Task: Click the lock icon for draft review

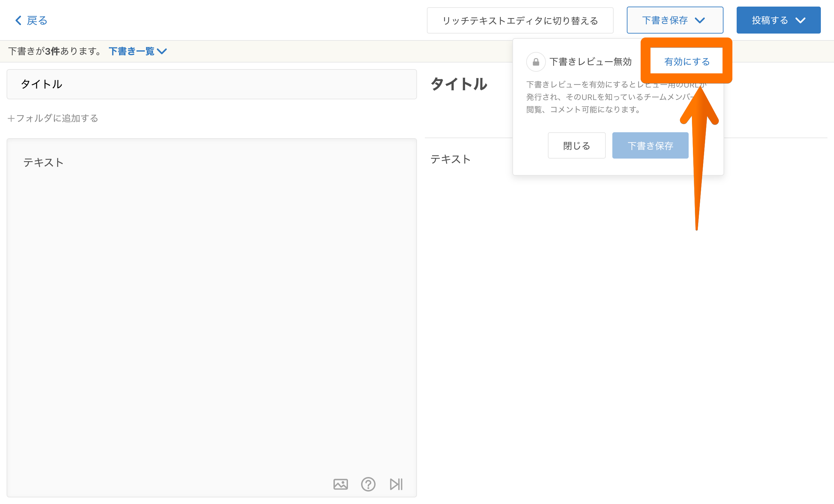Action: [x=535, y=62]
